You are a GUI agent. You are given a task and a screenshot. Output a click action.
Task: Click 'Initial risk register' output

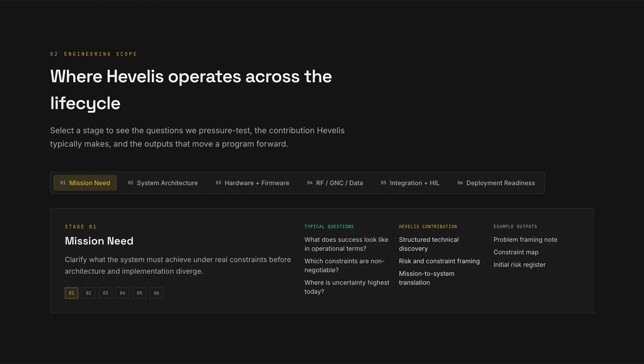[x=520, y=265]
